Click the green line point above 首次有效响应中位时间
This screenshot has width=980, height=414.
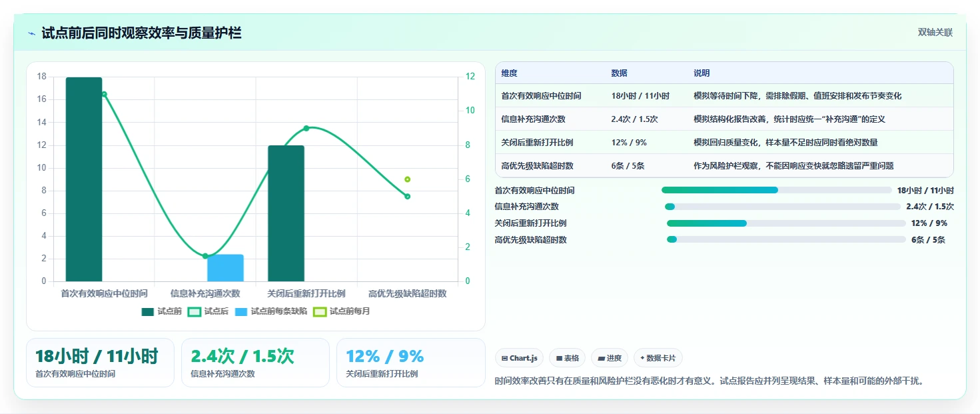(104, 94)
